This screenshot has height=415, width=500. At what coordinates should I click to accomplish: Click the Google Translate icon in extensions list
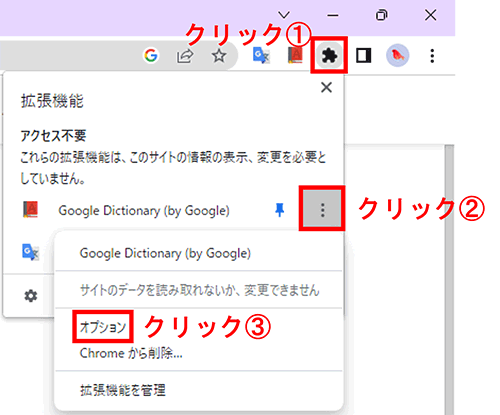[30, 252]
